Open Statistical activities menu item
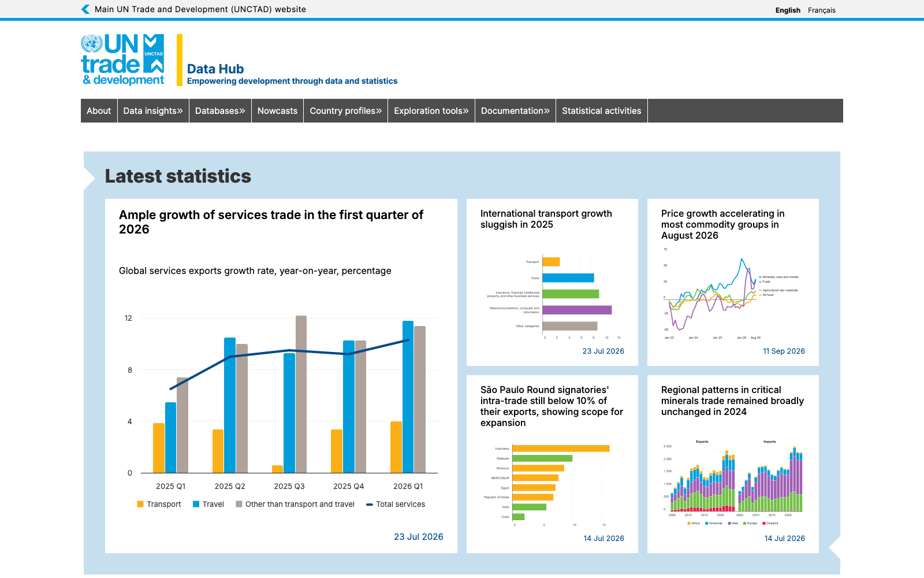The height and width of the screenshot is (578, 924). point(602,111)
